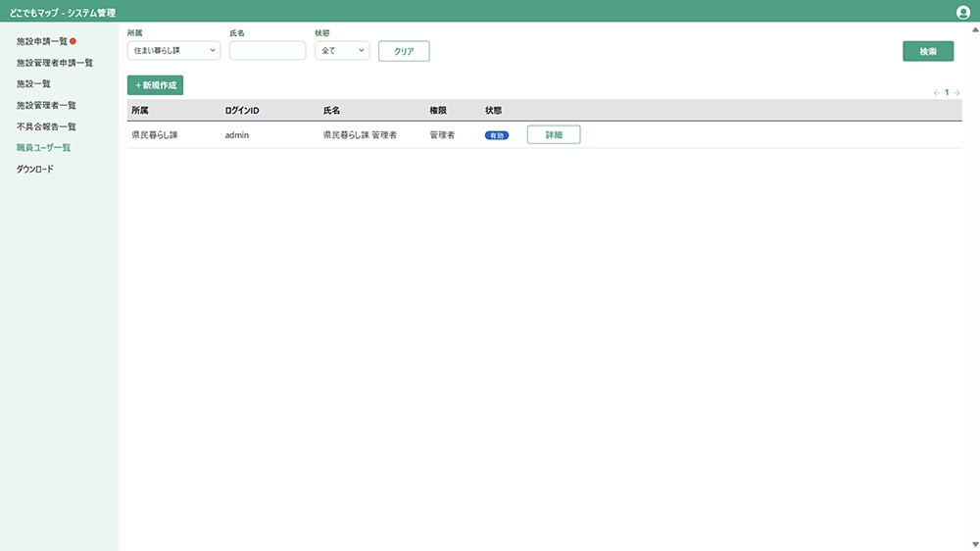Click the 県民暮らし課 管理者 name cell
The width and height of the screenshot is (980, 551).
click(x=360, y=135)
